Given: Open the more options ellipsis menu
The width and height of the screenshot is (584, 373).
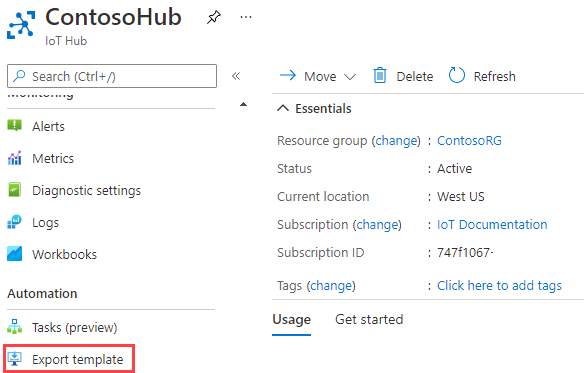Looking at the screenshot, I should click(246, 17).
